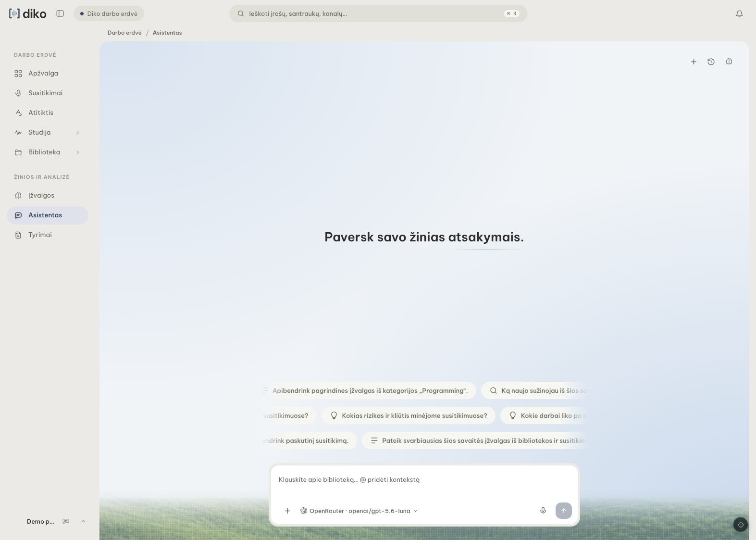Click the "DARBO ERDVĖ" section label
This screenshot has height=540, width=756.
coord(35,55)
